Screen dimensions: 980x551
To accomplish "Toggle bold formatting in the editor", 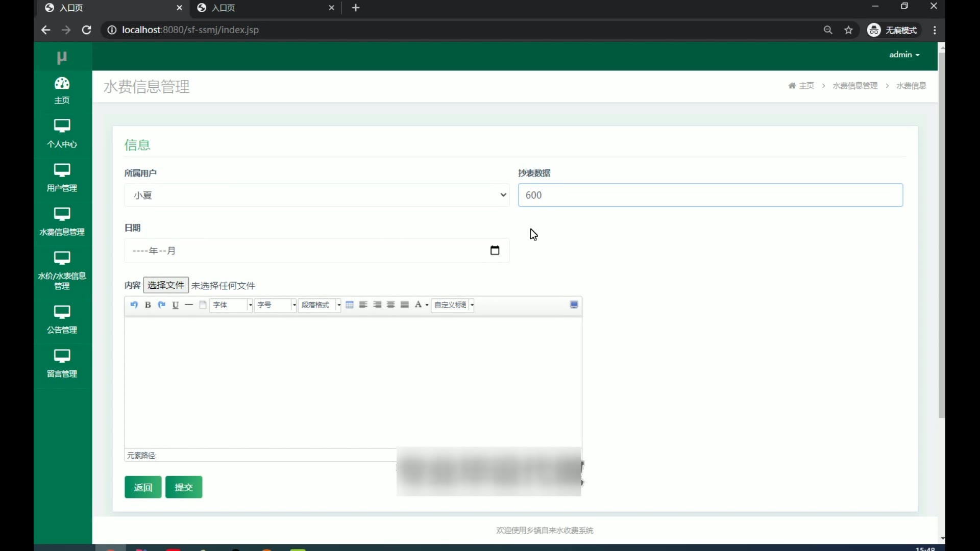I will [148, 305].
